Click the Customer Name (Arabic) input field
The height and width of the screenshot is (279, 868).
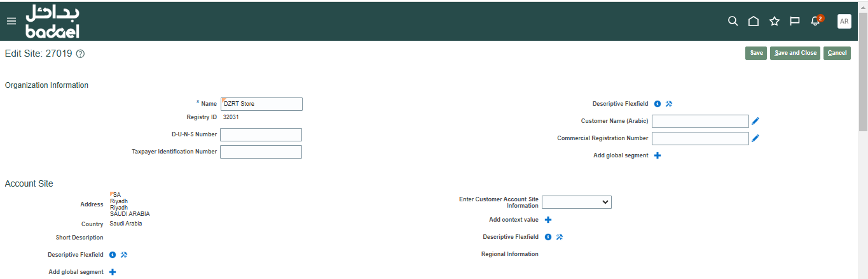[700, 121]
